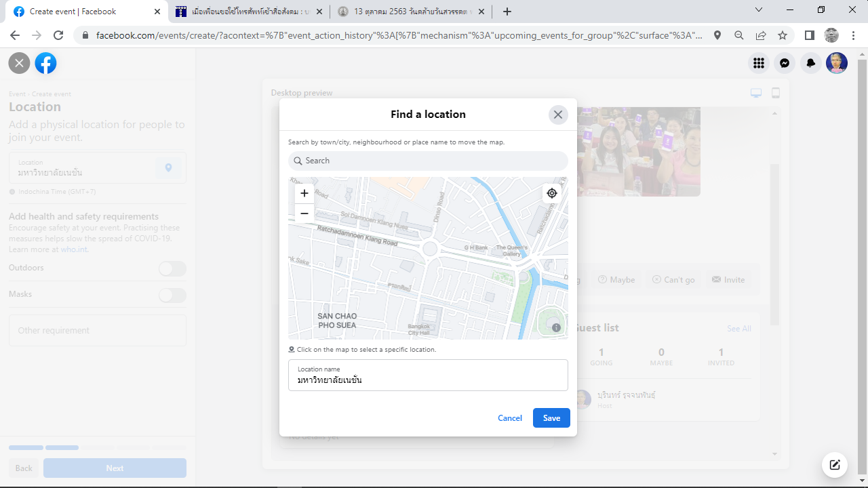View site information lock icon
The image size is (868, 488).
pos(85,35)
